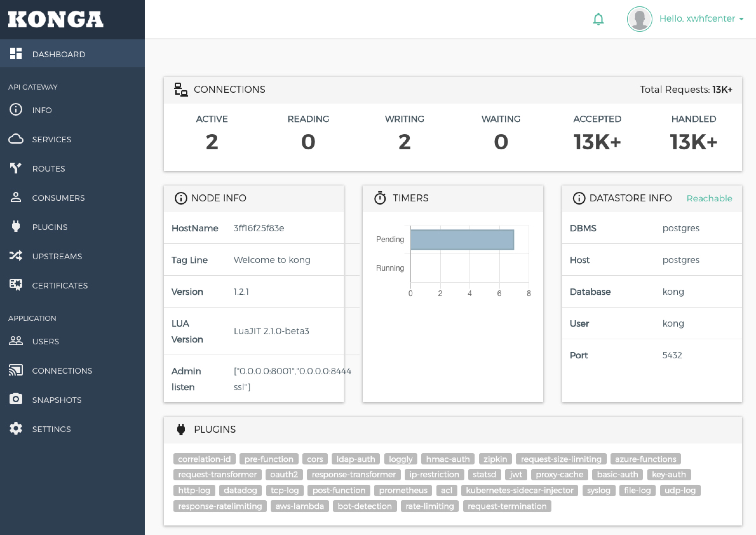Click the Certificates badge icon
The width and height of the screenshot is (756, 535).
click(16, 285)
